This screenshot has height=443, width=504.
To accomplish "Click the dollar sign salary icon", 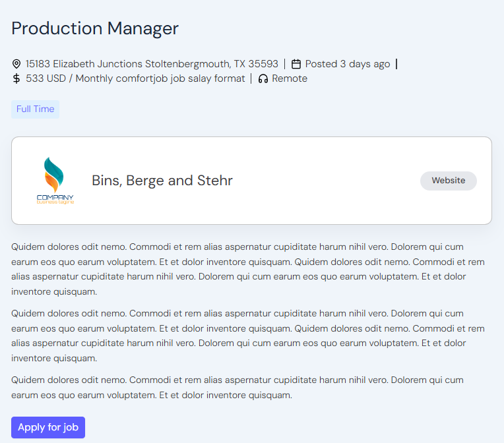I will point(16,78).
